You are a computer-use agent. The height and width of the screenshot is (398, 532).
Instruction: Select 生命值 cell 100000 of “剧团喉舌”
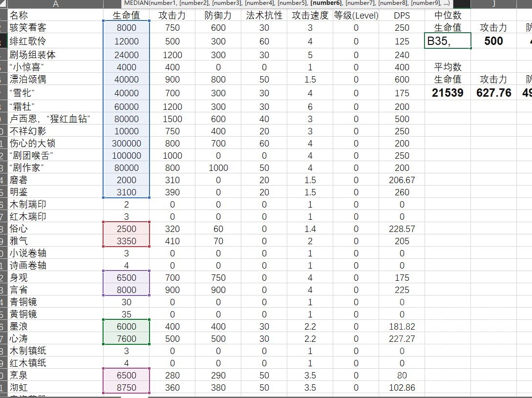tap(126, 155)
